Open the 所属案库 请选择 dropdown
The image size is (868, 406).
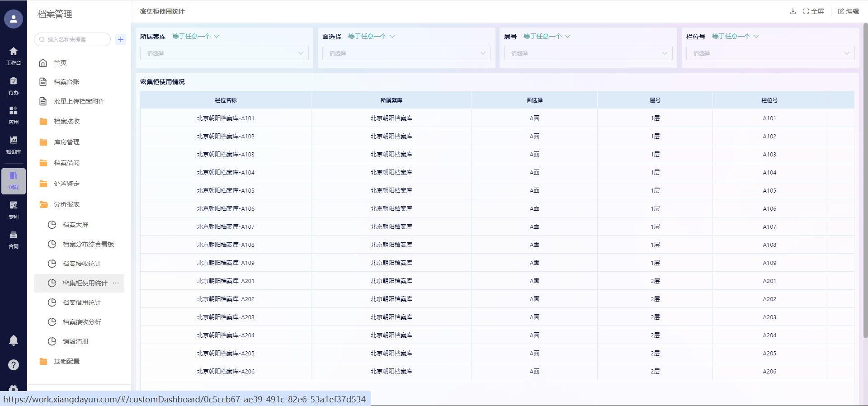click(x=224, y=53)
